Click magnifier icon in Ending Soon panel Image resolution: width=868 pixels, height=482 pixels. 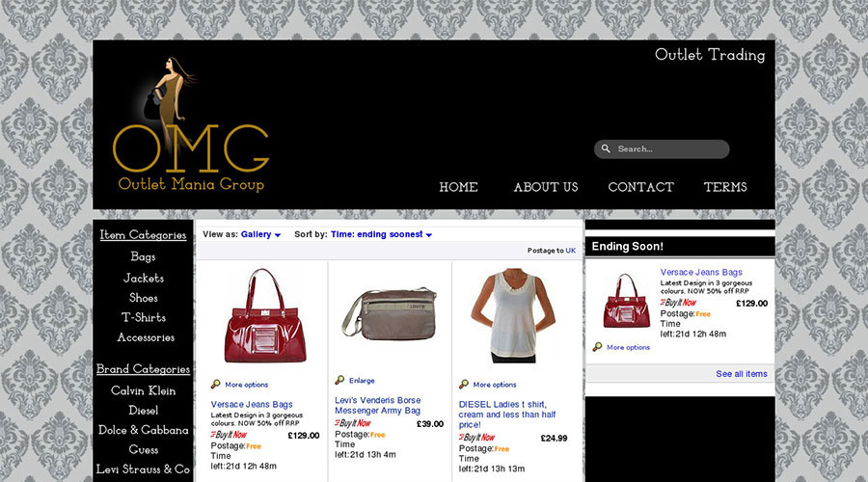pos(597,347)
